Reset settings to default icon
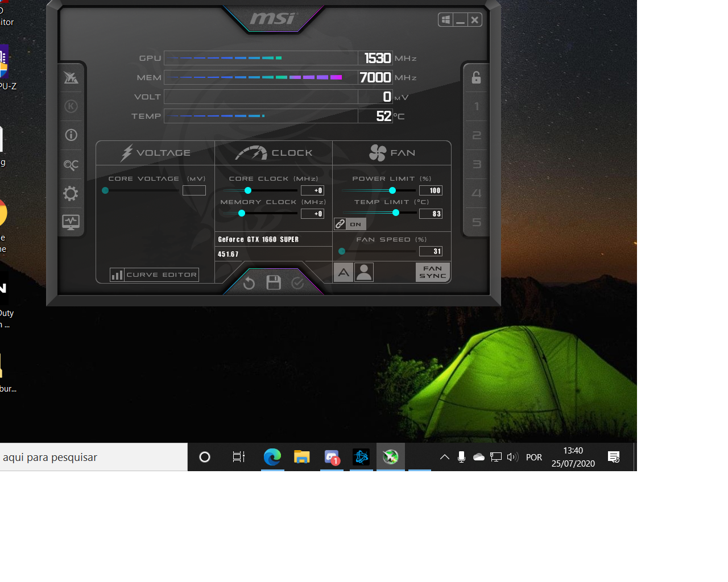This screenshot has width=728, height=582. [249, 283]
